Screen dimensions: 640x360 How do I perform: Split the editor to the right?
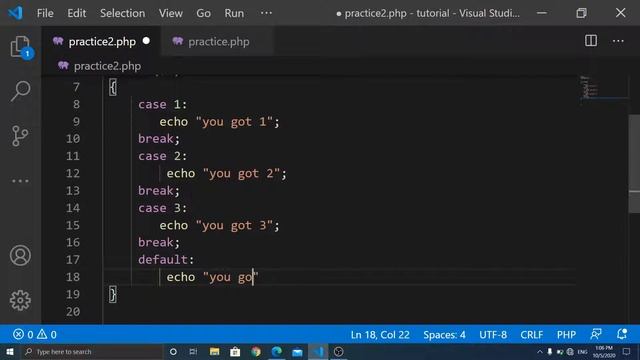(x=591, y=41)
